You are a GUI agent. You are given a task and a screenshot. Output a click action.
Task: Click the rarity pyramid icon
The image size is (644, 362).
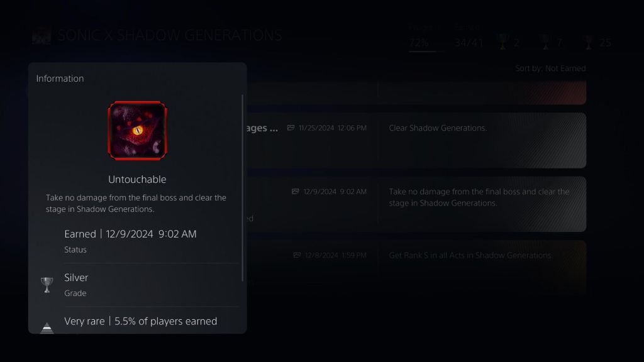coord(47,327)
